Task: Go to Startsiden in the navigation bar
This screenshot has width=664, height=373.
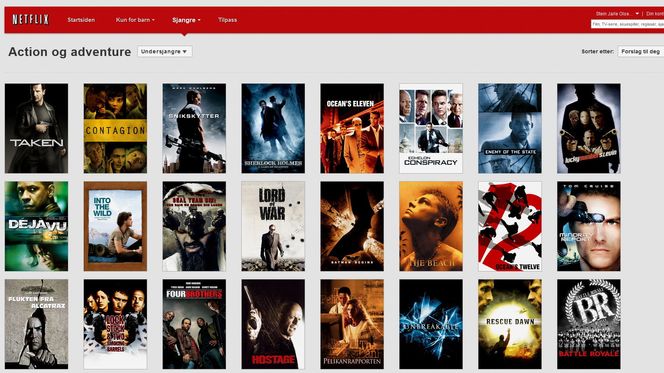Action: coord(81,20)
